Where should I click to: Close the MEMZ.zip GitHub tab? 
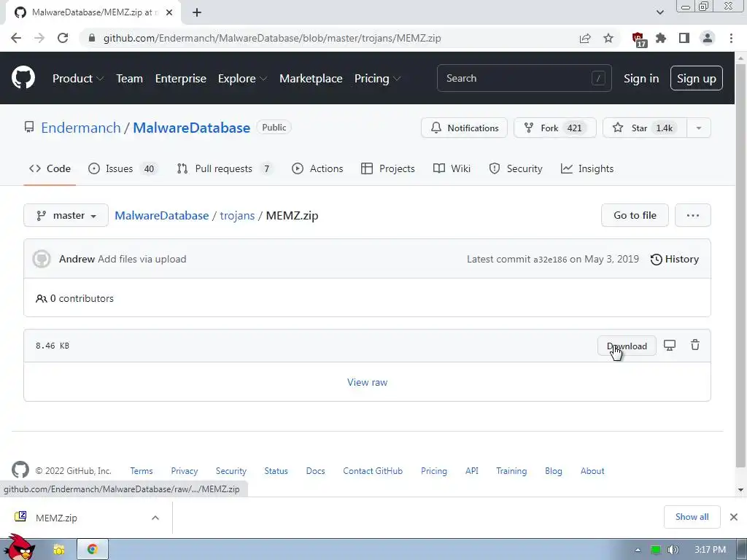pos(169,13)
